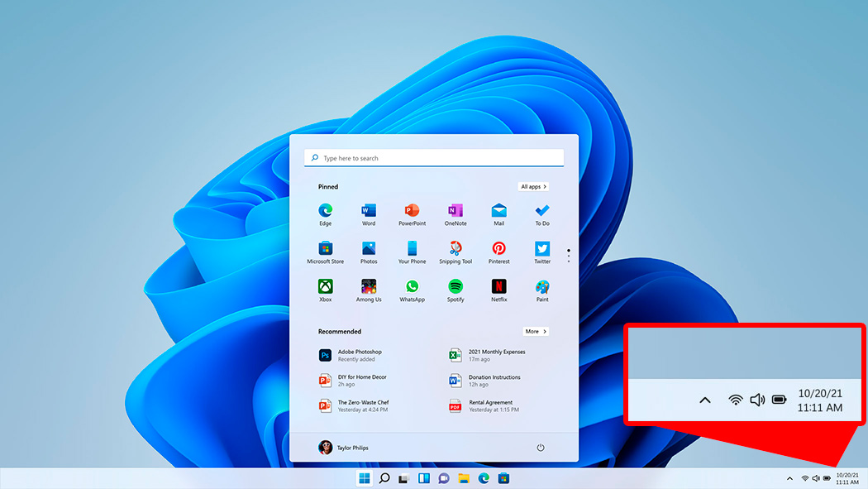Open the pinned Edge app in Start menu
The height and width of the screenshot is (489, 868).
pyautogui.click(x=325, y=214)
